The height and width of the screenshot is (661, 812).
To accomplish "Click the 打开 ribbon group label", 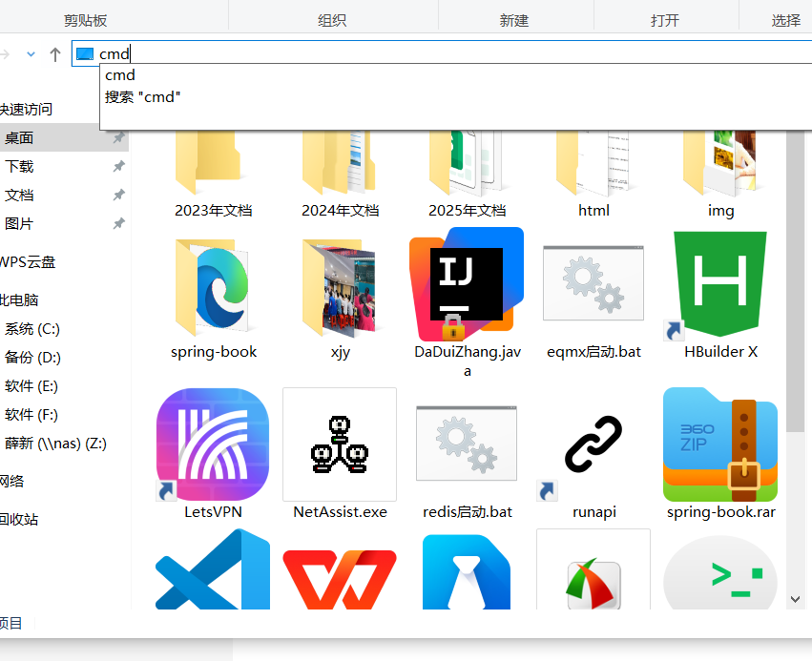I will (x=665, y=21).
